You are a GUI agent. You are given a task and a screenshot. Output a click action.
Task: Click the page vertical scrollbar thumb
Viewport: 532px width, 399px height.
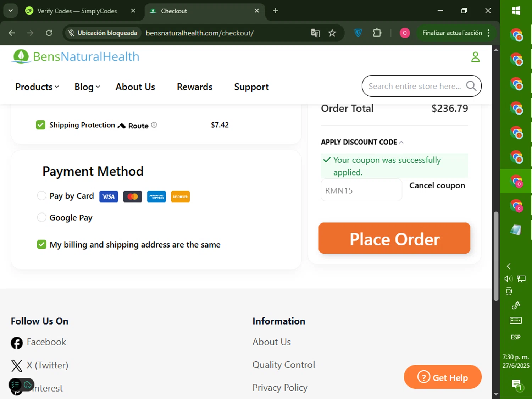[496, 256]
